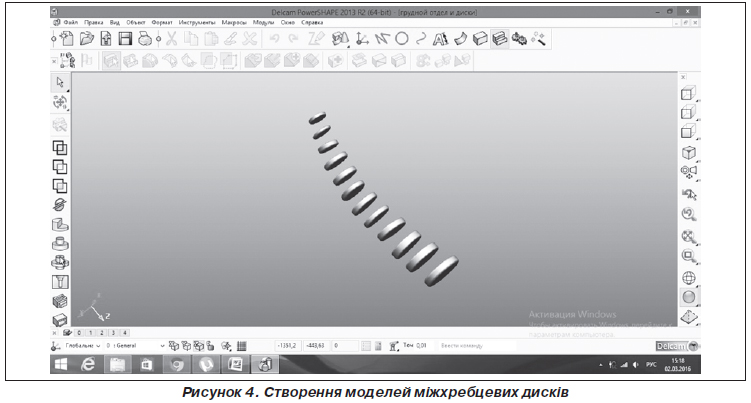Open the Макросы menu
The height and width of the screenshot is (403, 751).
tap(234, 23)
